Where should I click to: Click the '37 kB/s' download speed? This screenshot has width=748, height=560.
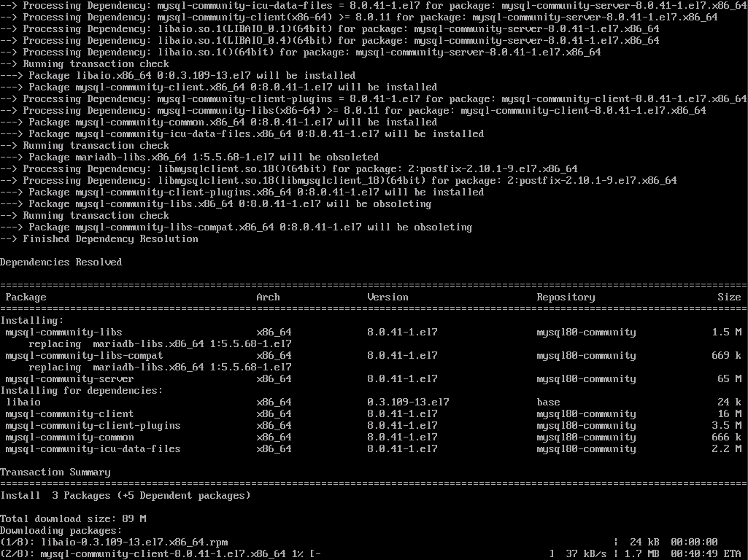(x=586, y=554)
